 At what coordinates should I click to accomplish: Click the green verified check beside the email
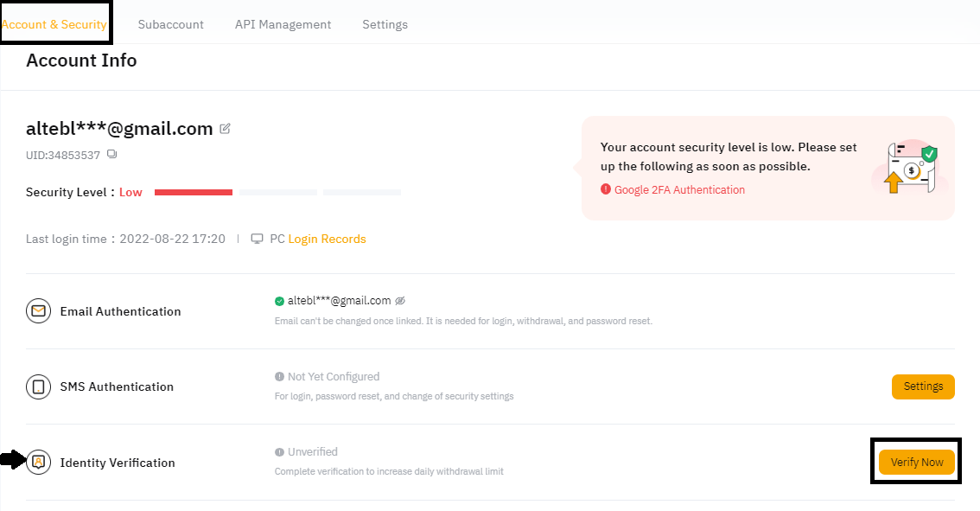click(x=279, y=302)
